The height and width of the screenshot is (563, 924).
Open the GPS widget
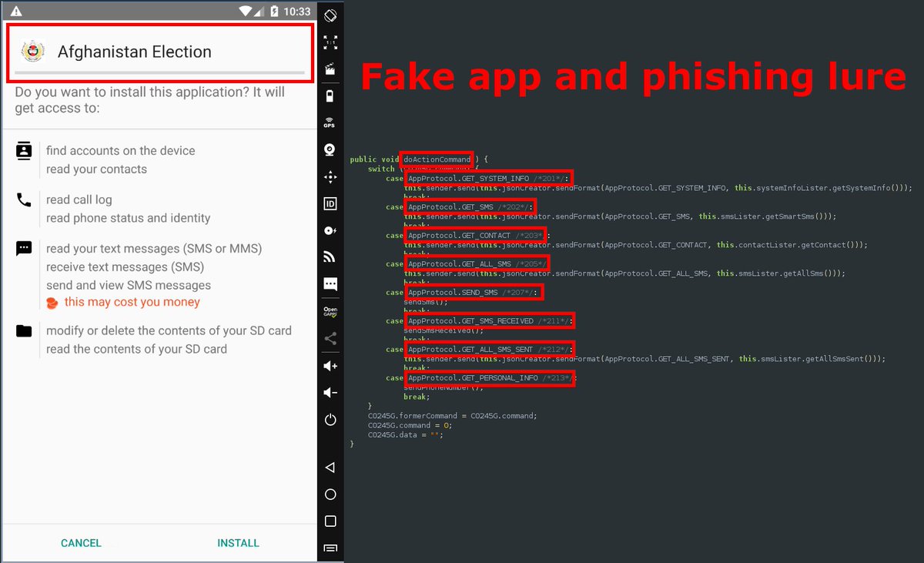pos(330,122)
